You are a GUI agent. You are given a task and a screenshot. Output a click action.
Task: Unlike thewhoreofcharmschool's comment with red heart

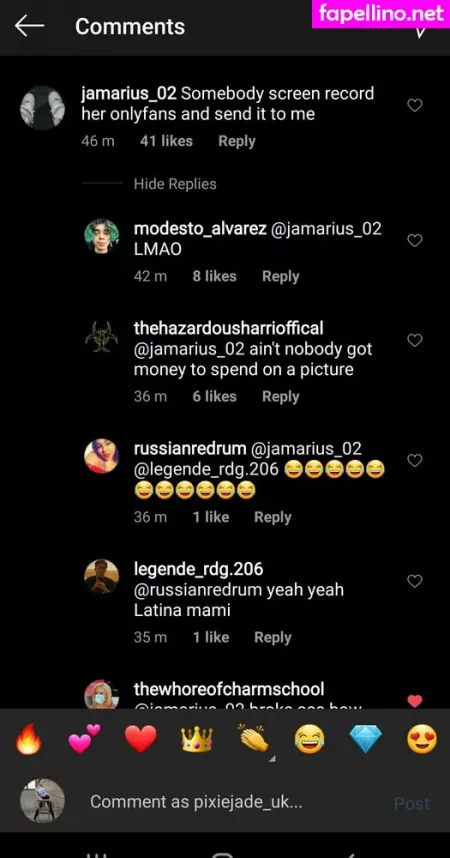tap(415, 701)
